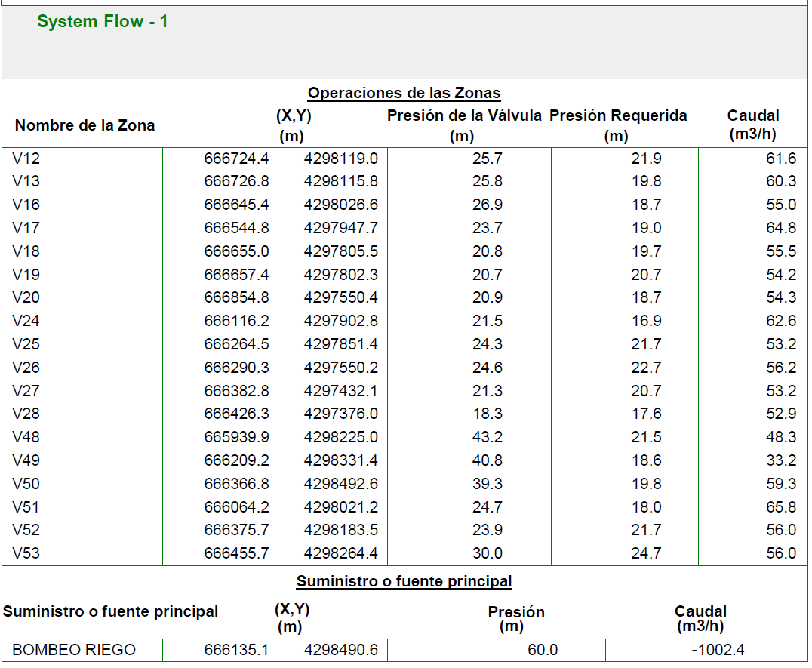Select V50 valve pressure 39.3
The image size is (812, 668).
[487, 484]
